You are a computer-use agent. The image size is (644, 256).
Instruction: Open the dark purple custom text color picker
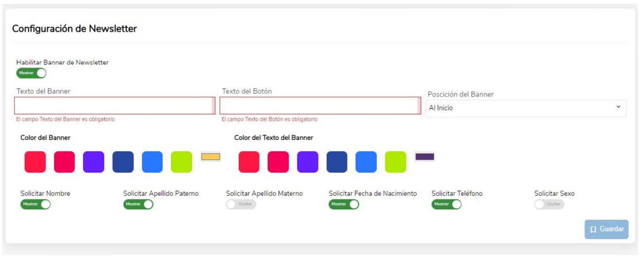pyautogui.click(x=425, y=157)
